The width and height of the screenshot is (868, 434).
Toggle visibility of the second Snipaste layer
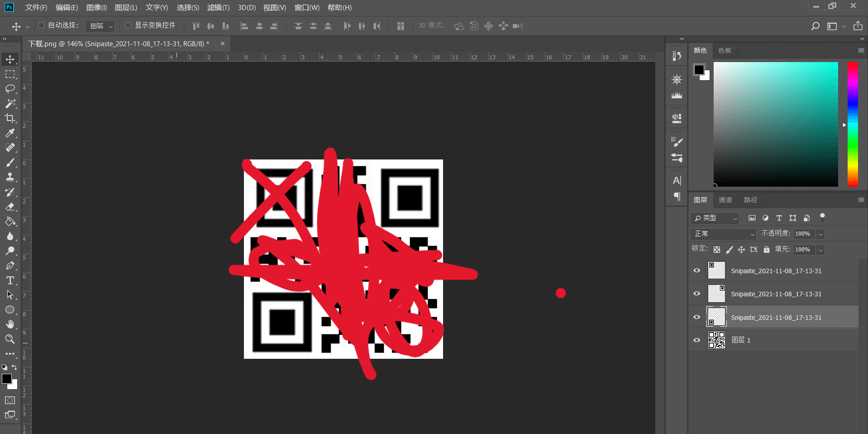(697, 294)
